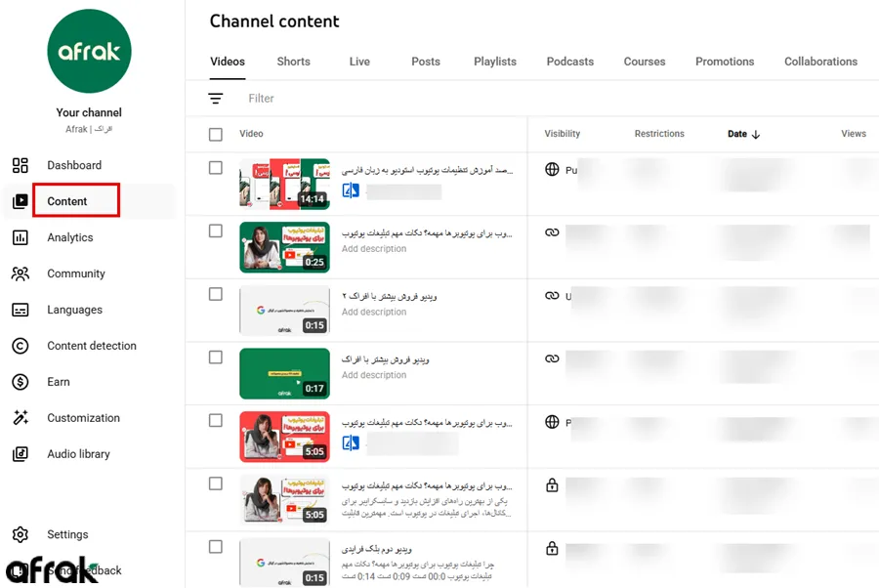The height and width of the screenshot is (588, 879).
Task: Click Add description under the 0:25 video
Action: pos(374,249)
